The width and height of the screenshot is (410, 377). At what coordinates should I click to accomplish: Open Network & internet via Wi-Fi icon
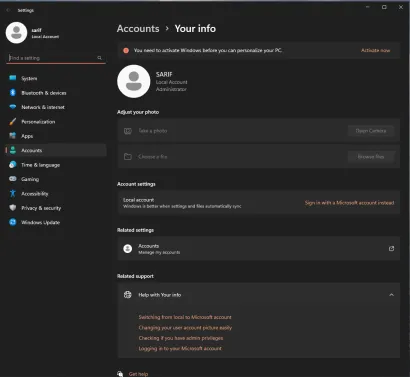click(13, 107)
